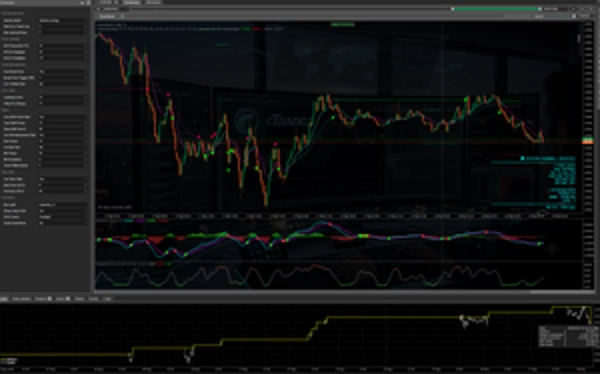Toggle the yellow series entry in equity chart legend
600x374 pixels.
coord(9,359)
